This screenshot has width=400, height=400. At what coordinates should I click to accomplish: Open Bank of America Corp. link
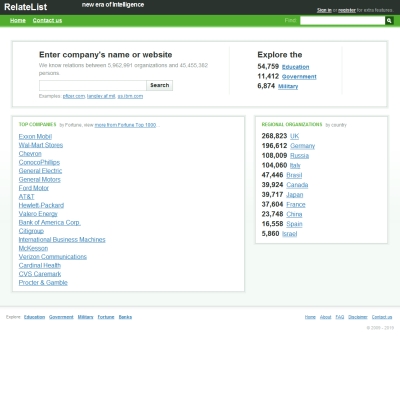click(x=50, y=222)
